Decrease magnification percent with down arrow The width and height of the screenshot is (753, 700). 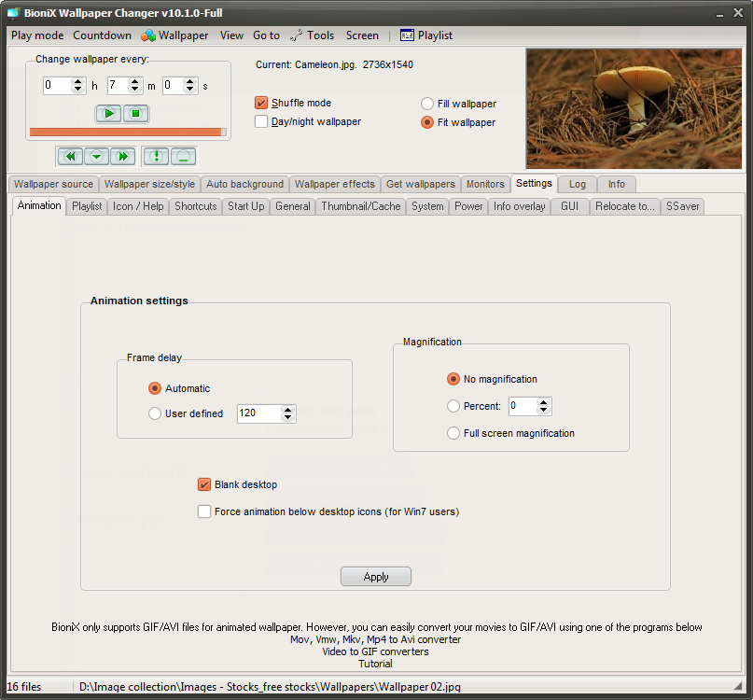(543, 411)
